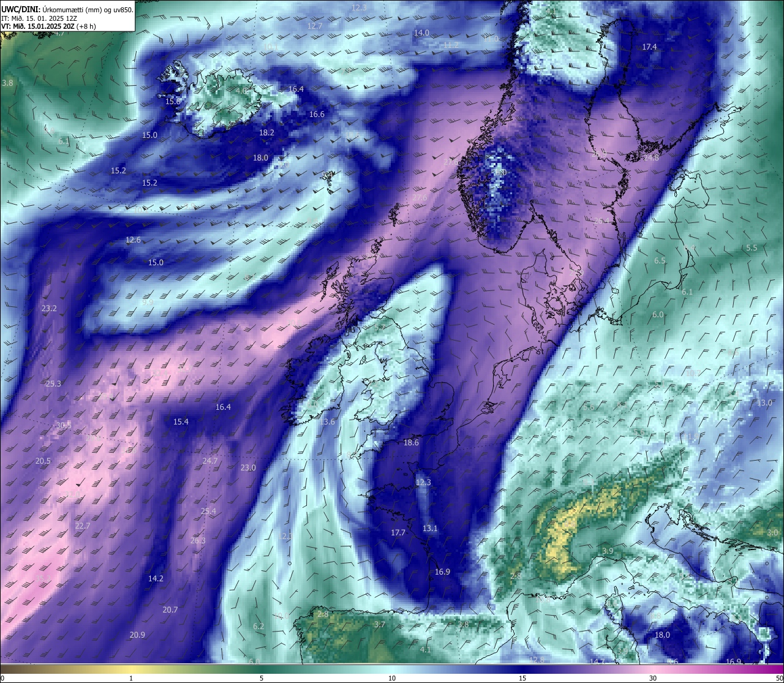Click the 30 tick label on the color scale
784x683 pixels.
653,678
